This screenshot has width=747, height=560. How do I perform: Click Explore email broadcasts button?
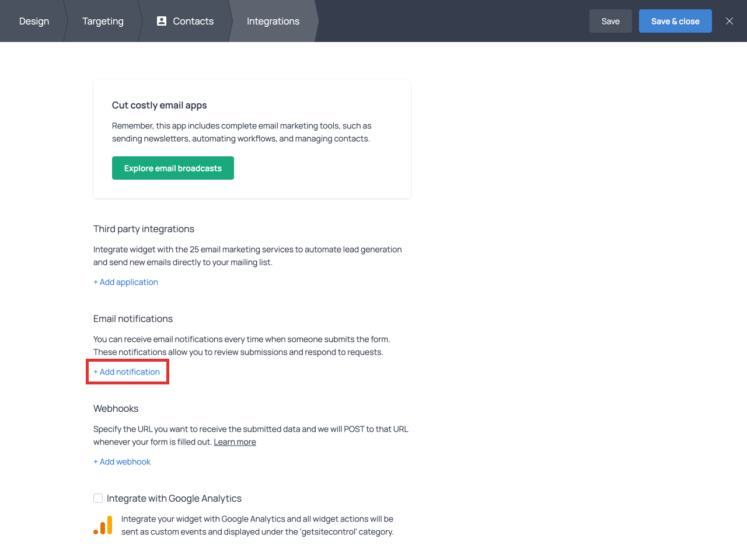click(x=173, y=168)
